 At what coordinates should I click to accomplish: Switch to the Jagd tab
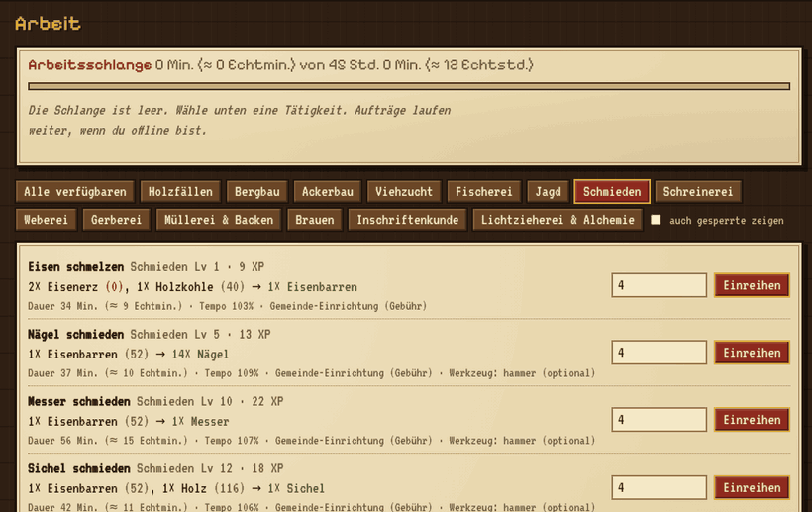coord(548,192)
